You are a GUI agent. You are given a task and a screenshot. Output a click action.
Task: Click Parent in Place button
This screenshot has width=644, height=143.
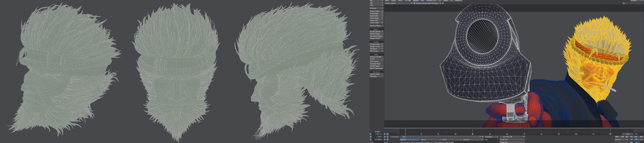(377, 26)
